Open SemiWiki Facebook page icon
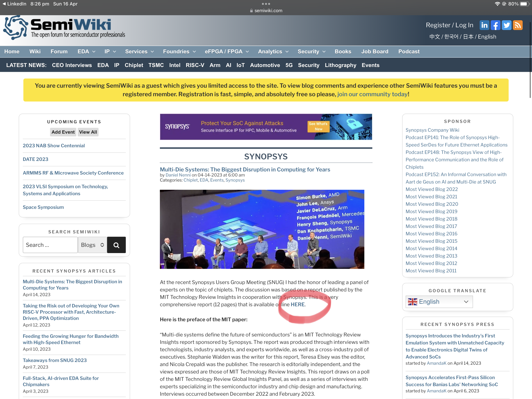The width and height of the screenshot is (532, 399). point(495,25)
